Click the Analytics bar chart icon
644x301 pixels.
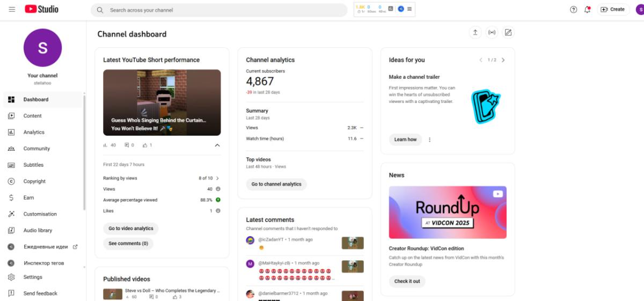(x=11, y=132)
